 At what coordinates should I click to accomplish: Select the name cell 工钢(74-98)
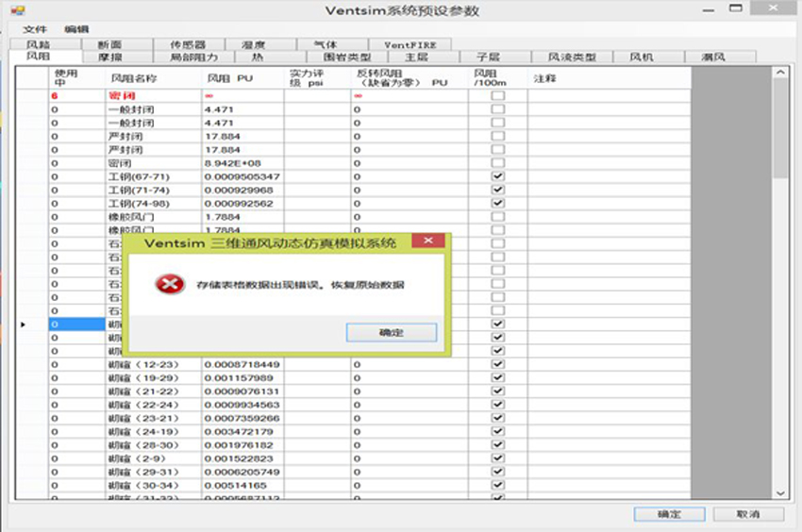tap(154, 204)
